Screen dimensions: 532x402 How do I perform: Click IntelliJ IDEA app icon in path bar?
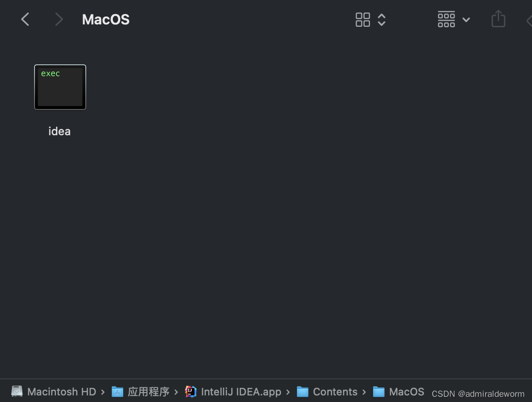(x=191, y=392)
